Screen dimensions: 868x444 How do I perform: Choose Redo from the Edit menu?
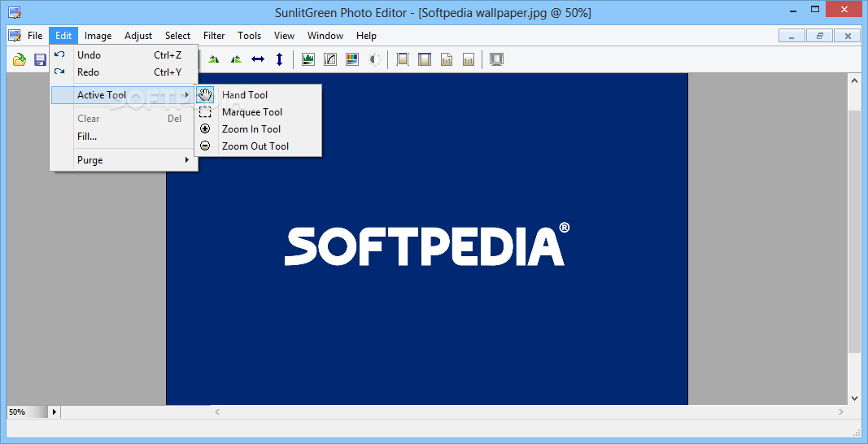pyautogui.click(x=124, y=72)
